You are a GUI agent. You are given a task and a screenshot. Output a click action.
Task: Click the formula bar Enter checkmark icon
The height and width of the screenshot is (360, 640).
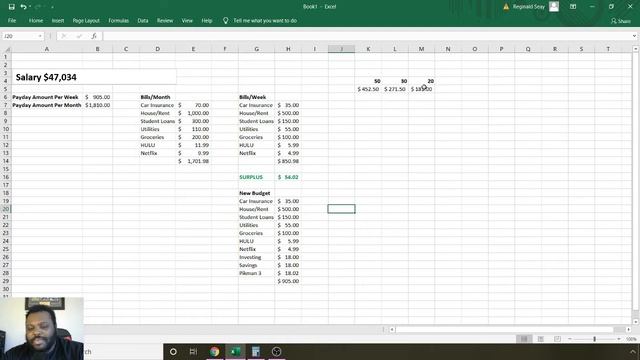click(x=79, y=36)
